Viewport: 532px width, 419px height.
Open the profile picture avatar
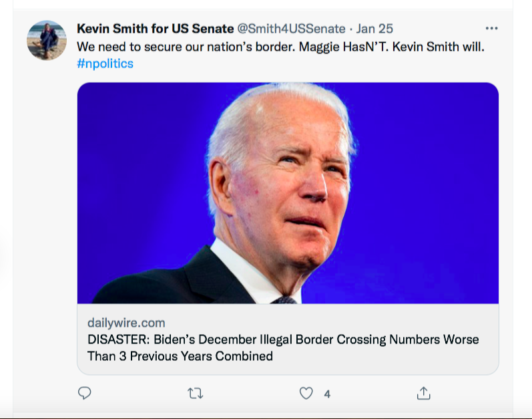click(x=47, y=40)
